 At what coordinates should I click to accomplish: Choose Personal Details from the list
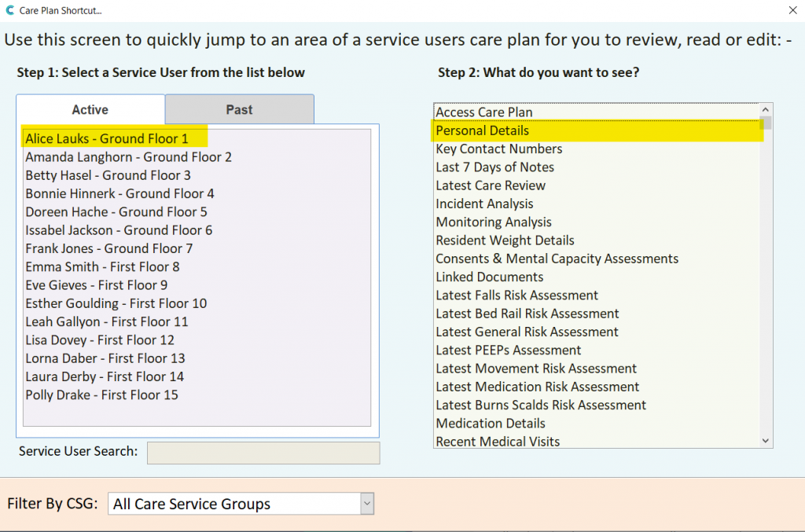pyautogui.click(x=482, y=130)
